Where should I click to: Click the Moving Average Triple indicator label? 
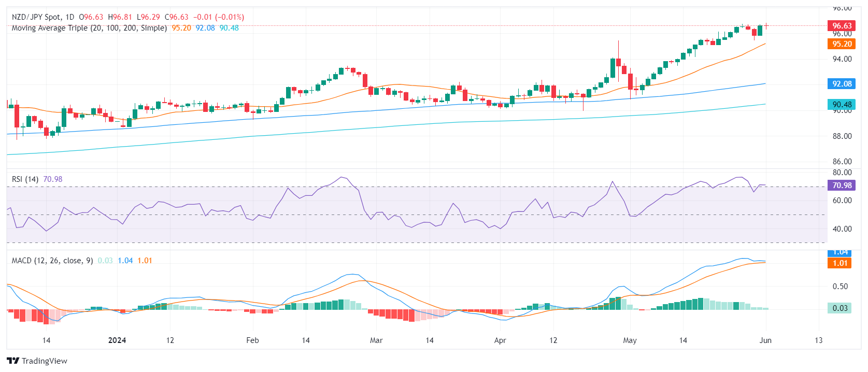tap(89, 28)
